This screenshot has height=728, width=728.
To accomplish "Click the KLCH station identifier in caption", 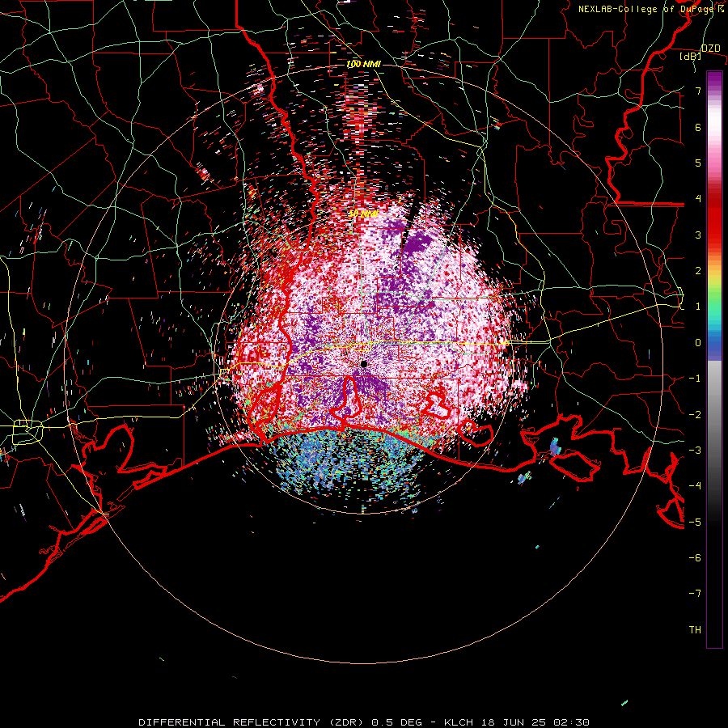I will (x=459, y=722).
